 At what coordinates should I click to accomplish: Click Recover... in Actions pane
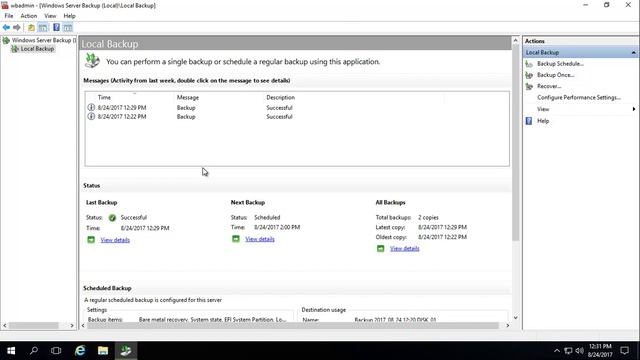click(549, 86)
